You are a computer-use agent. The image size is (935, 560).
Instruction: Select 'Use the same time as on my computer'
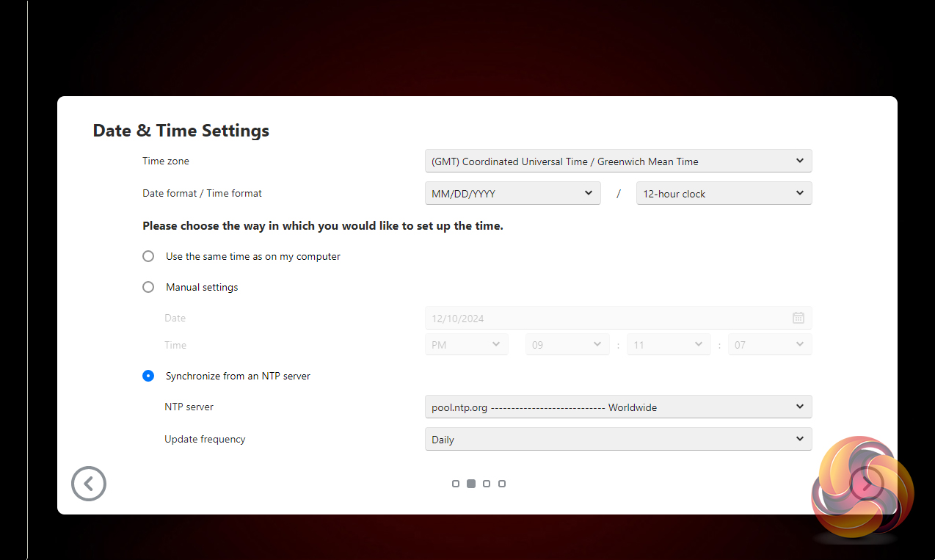pyautogui.click(x=148, y=256)
